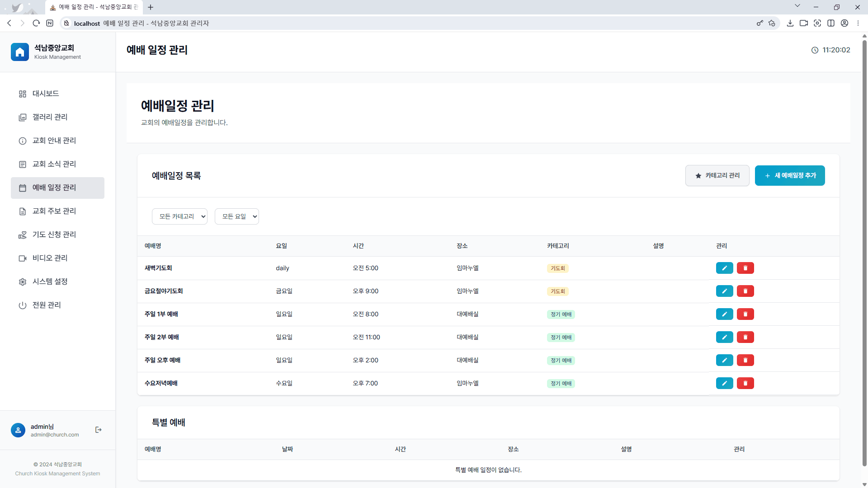The height and width of the screenshot is (488, 868).
Task: Open the 갤러리 관리 menu item
Action: tap(50, 117)
